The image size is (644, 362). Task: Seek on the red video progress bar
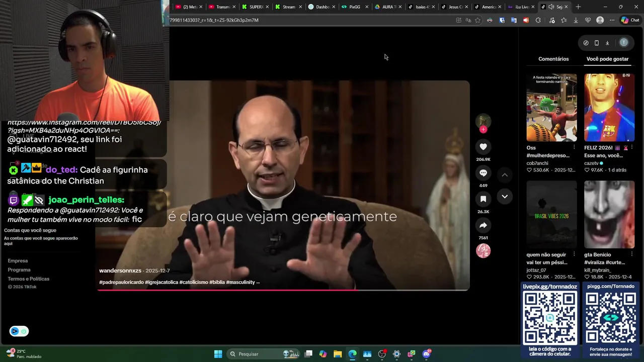[283, 290]
